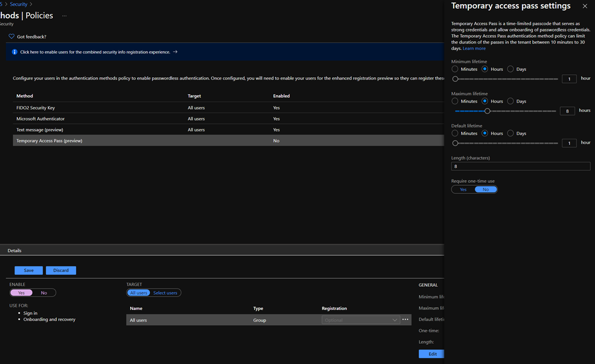This screenshot has height=364, width=595.
Task: Save the authentication method changes
Action: 28,271
